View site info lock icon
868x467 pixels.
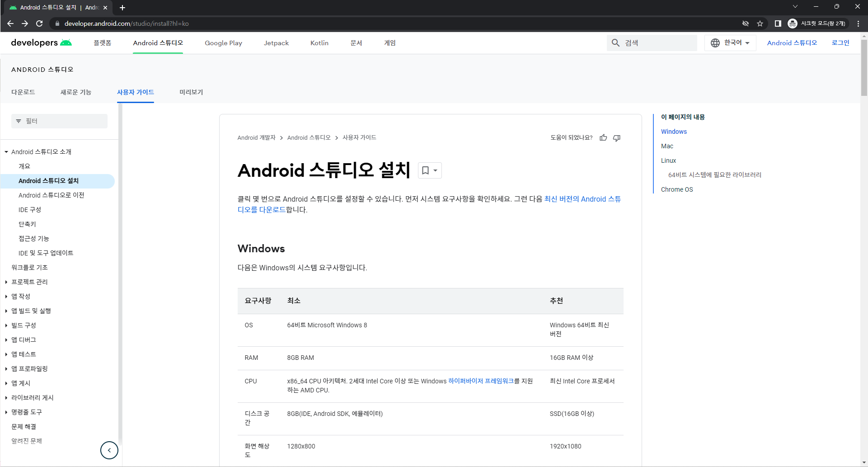pyautogui.click(x=57, y=24)
